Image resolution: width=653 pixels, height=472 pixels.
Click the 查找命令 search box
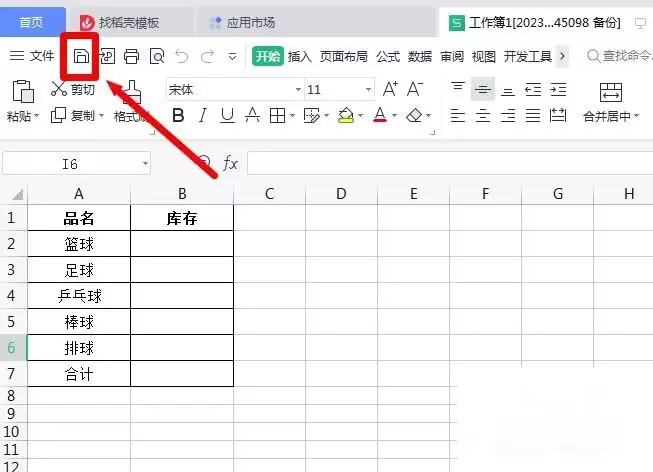[619, 55]
